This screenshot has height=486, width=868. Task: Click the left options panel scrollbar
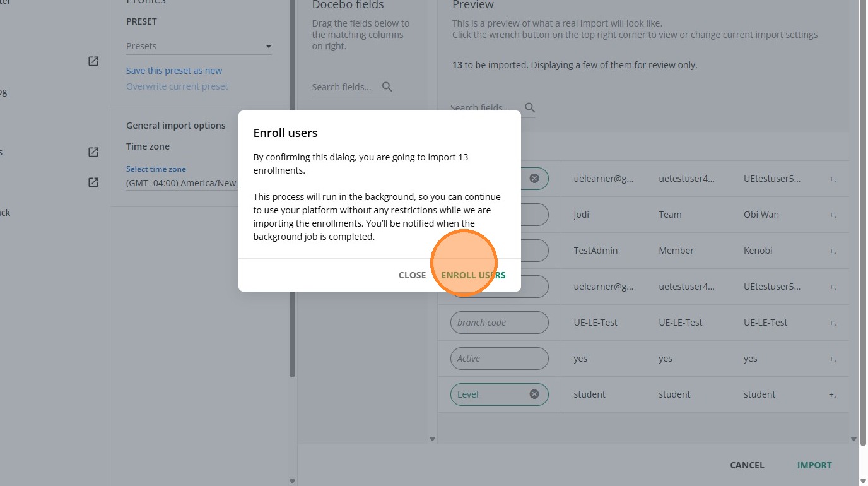point(292,189)
